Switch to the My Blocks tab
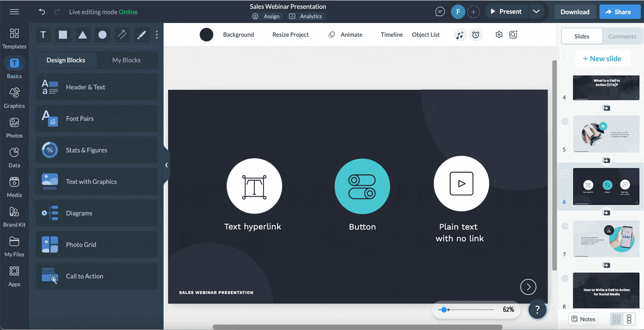644x330 pixels. (126, 60)
